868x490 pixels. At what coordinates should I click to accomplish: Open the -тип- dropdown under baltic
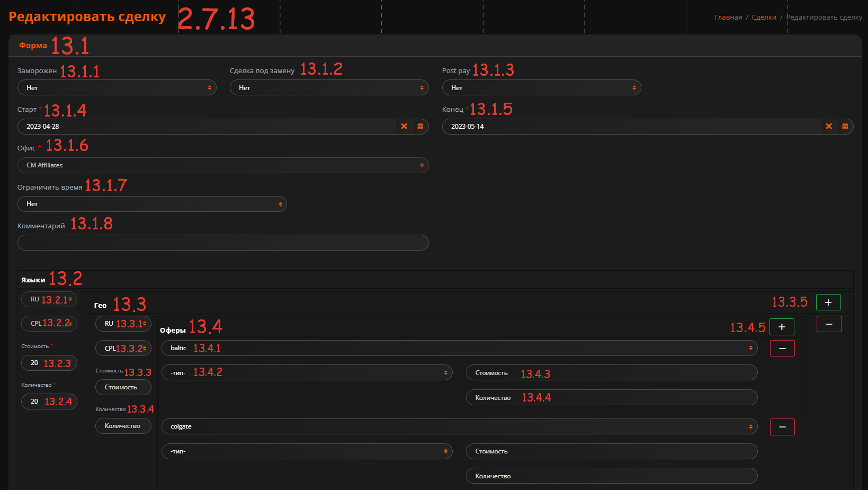point(307,373)
